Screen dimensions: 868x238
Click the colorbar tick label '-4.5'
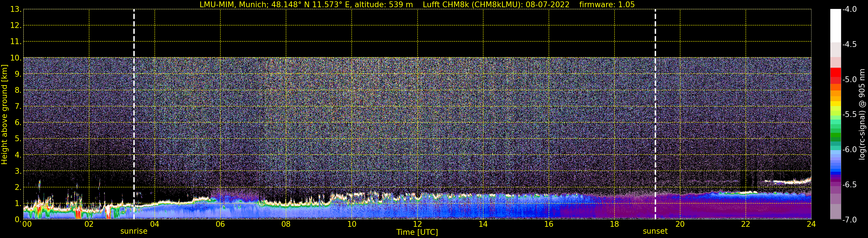pyautogui.click(x=849, y=44)
